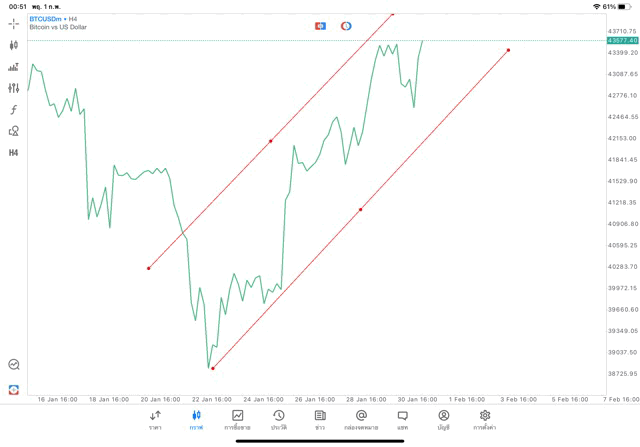
Task: Select the crosshair tool in left sidebar
Action: coord(14,22)
